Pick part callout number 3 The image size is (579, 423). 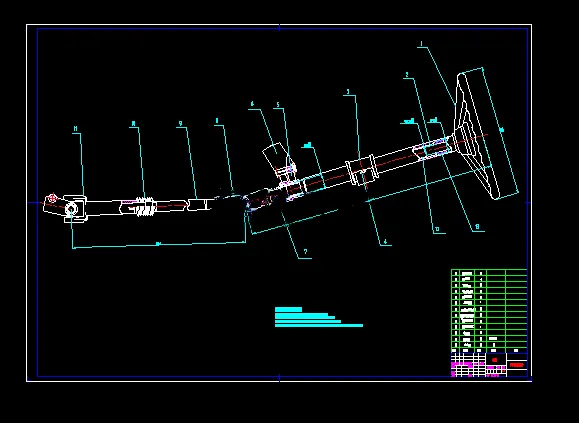(x=347, y=92)
